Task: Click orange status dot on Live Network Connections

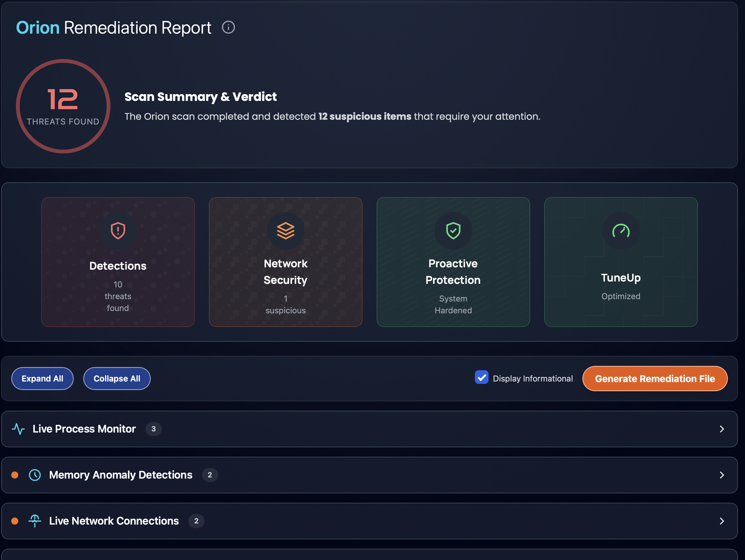Action: click(15, 521)
